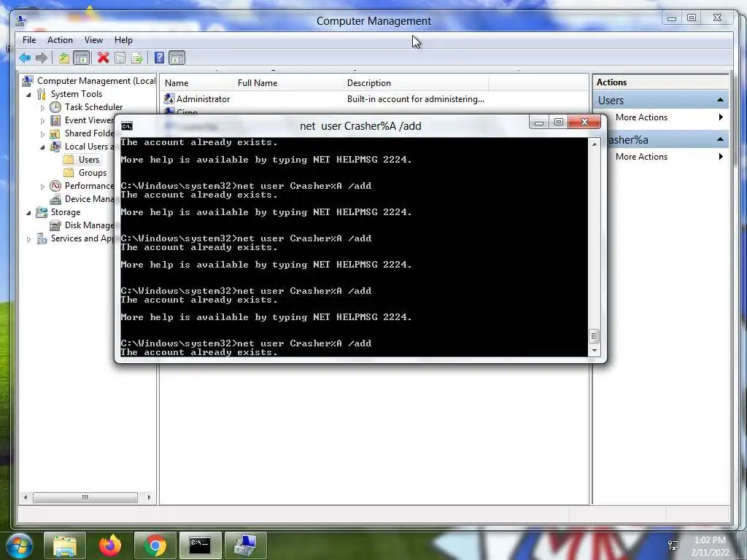
Task: Collapse the Crasher%a section in Actions pane
Action: 720,139
